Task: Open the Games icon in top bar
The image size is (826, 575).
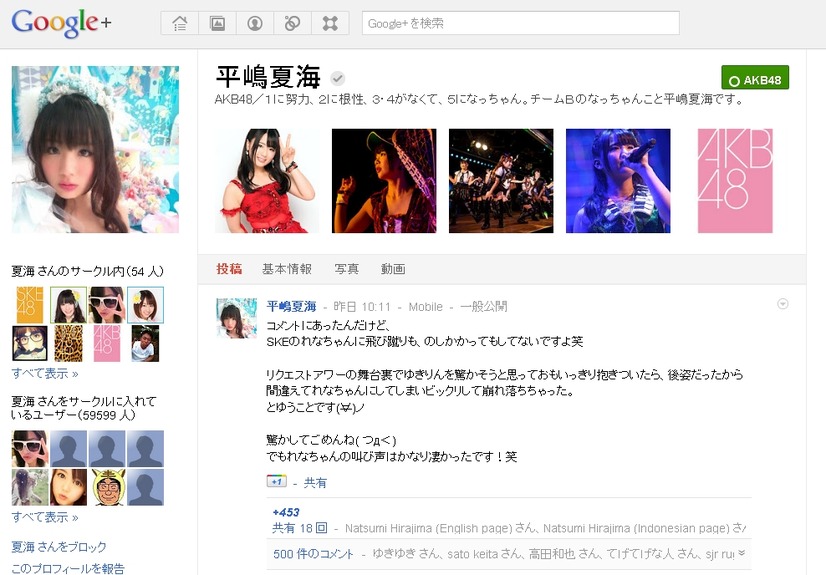Action: [x=330, y=23]
